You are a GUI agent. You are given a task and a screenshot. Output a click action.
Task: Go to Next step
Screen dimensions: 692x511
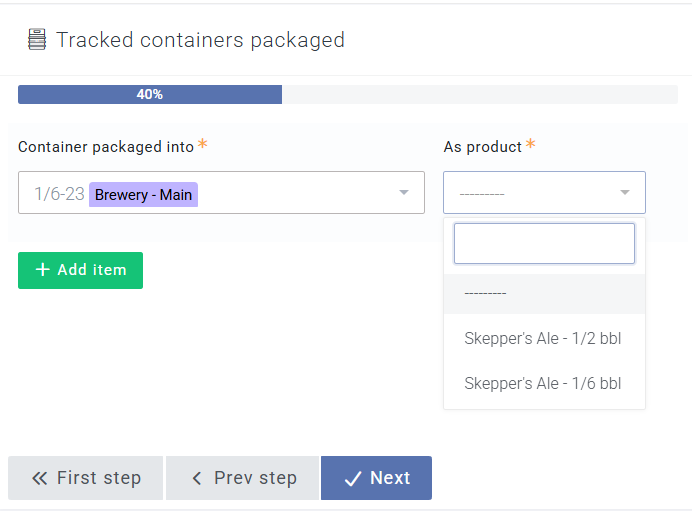point(376,478)
